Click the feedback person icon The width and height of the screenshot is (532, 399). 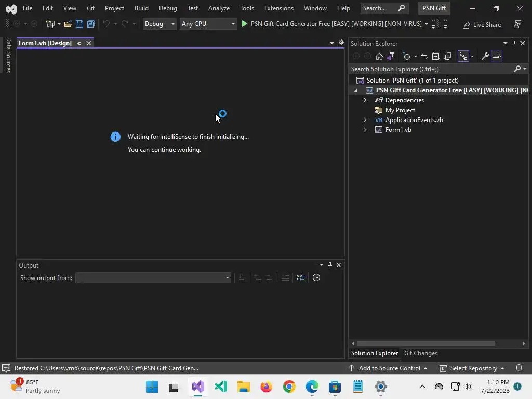[x=517, y=24]
